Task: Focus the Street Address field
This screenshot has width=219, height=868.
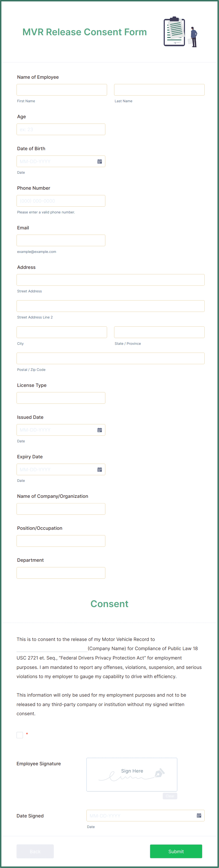Action: click(x=110, y=280)
